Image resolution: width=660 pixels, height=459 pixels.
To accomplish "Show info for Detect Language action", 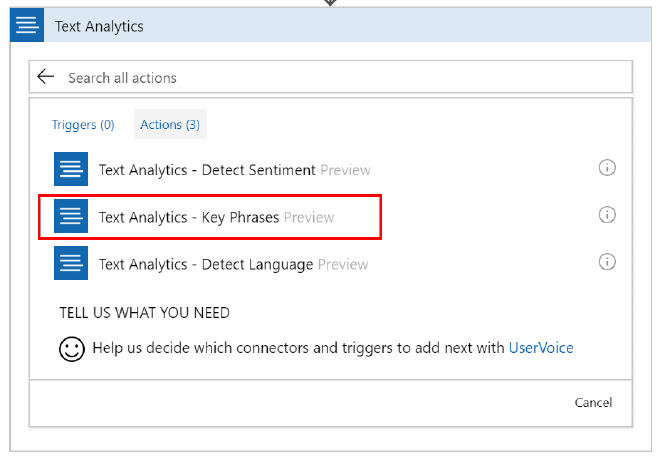I will tap(607, 262).
